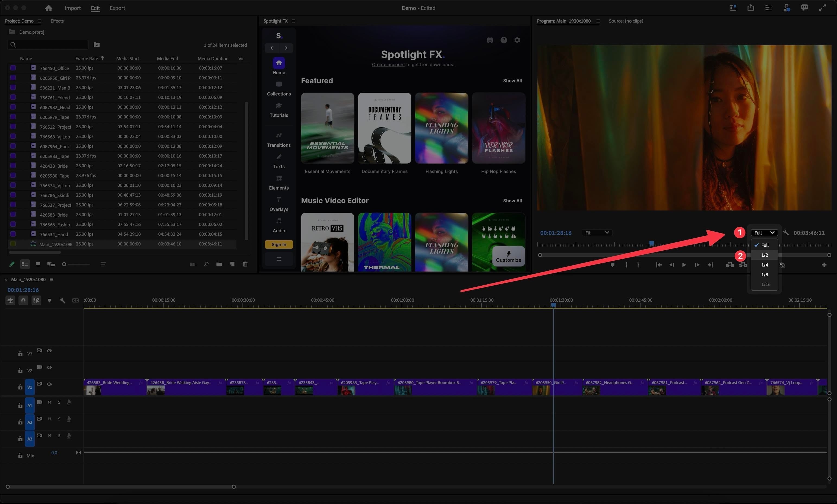Click Create account link
This screenshot has width=837, height=504.
point(388,65)
